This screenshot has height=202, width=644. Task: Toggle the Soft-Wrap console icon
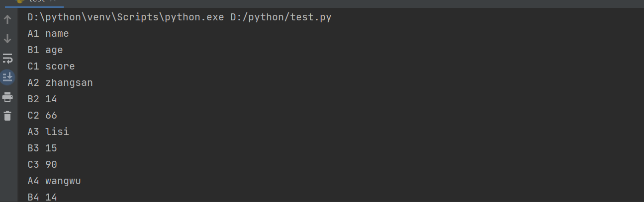7,58
